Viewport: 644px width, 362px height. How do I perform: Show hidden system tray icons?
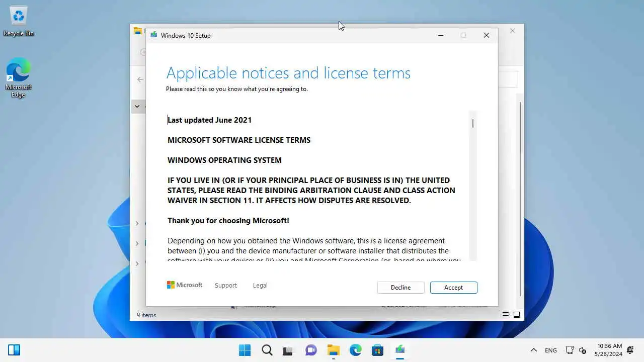coord(533,350)
